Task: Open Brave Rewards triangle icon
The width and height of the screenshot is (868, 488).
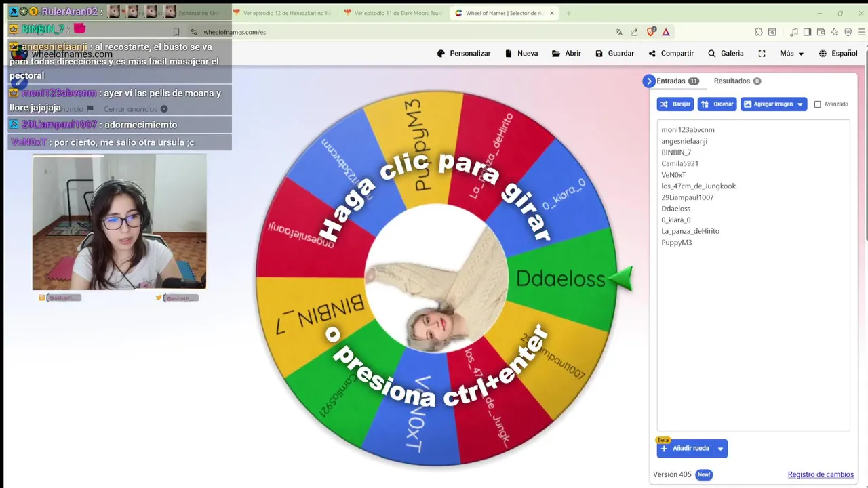Action: coord(666,32)
